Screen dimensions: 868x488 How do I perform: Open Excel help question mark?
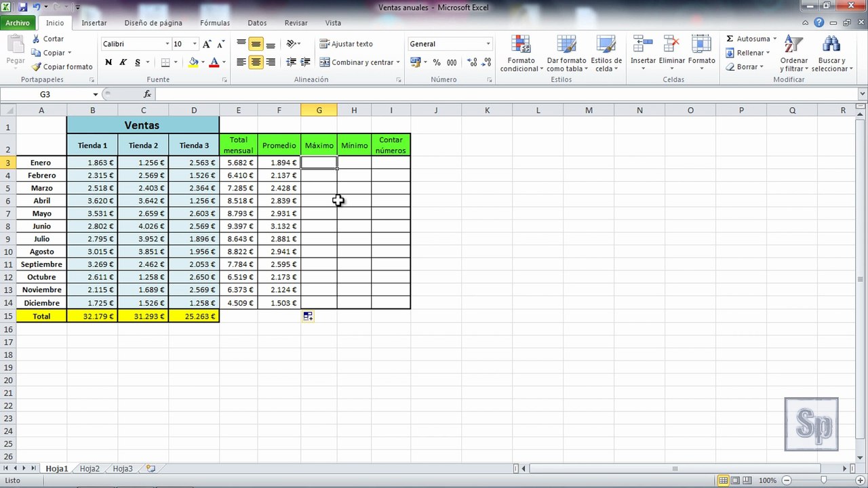(819, 23)
